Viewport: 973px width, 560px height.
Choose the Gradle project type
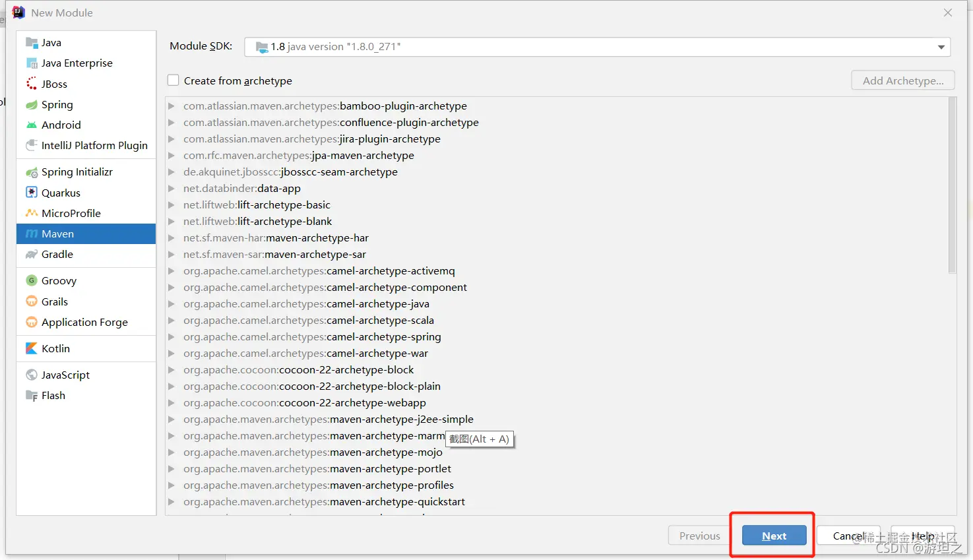click(86, 255)
